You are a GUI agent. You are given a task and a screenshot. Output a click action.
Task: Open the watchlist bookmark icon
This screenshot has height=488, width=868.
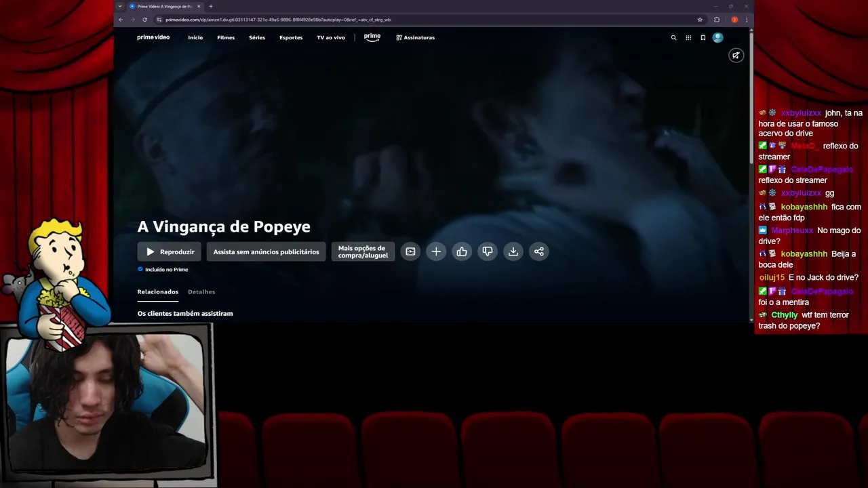point(703,38)
